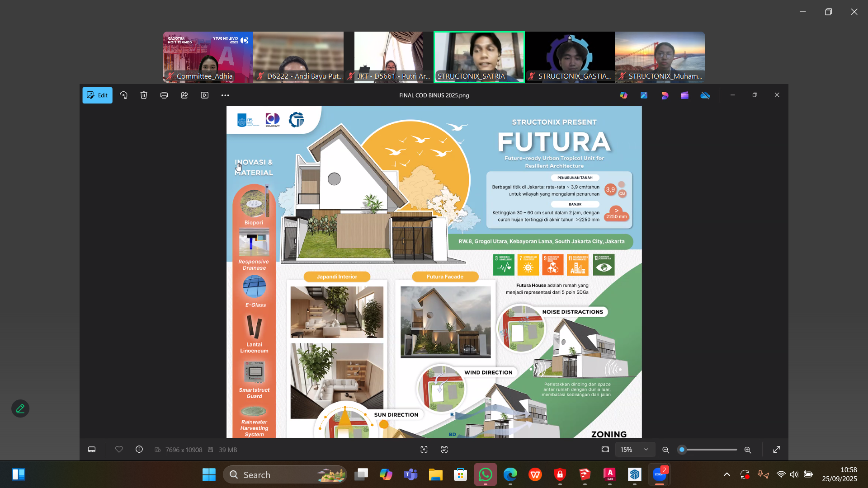Open the three-dot See more menu
The image size is (868, 488).
225,95
